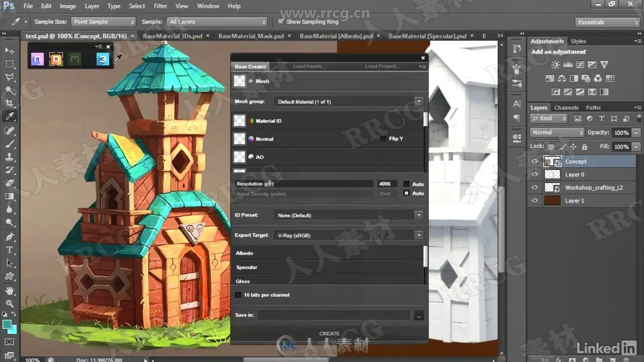Expand the Opacity slider arrow
644x362 pixels.
pos(636,133)
